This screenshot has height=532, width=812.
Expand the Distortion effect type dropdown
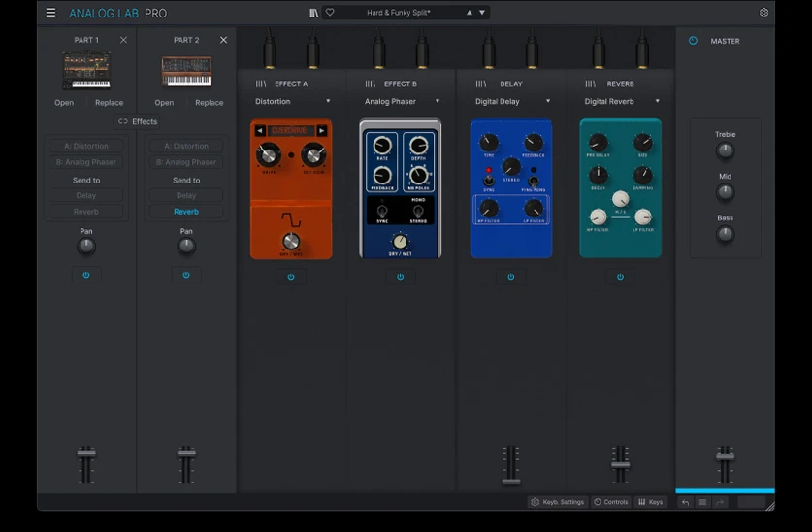(x=328, y=101)
